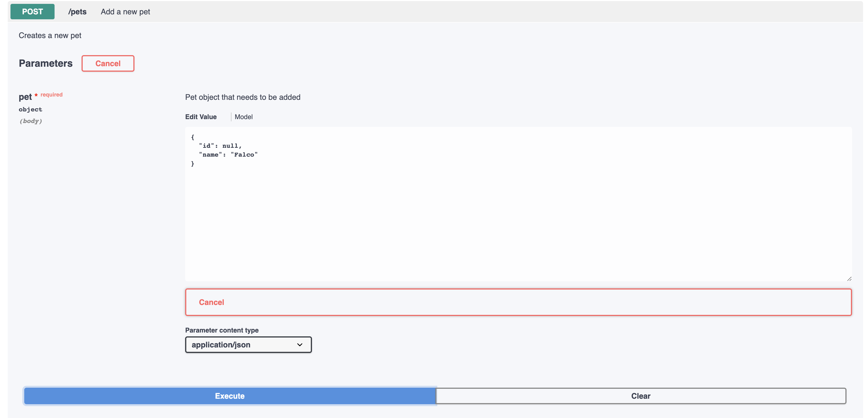Open the /pets endpoint path
The width and height of the screenshot is (868, 418).
[77, 12]
